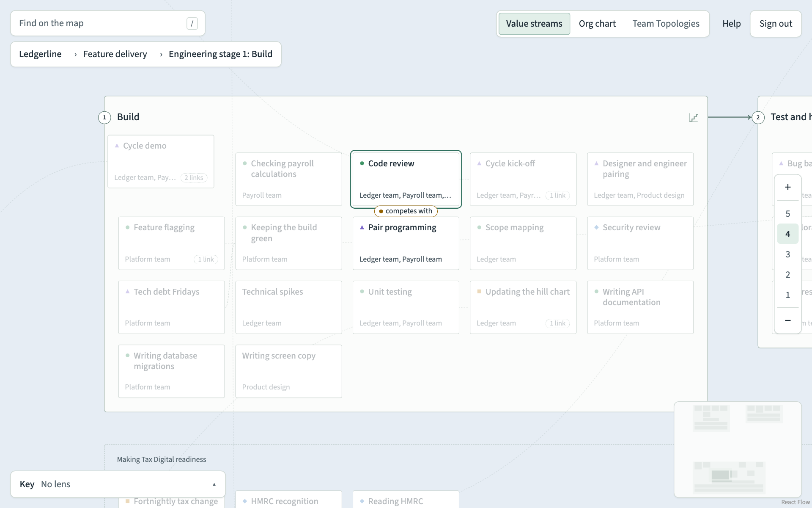Navigate to Feature delivery breadcrumb
The image size is (812, 508).
[x=115, y=54]
